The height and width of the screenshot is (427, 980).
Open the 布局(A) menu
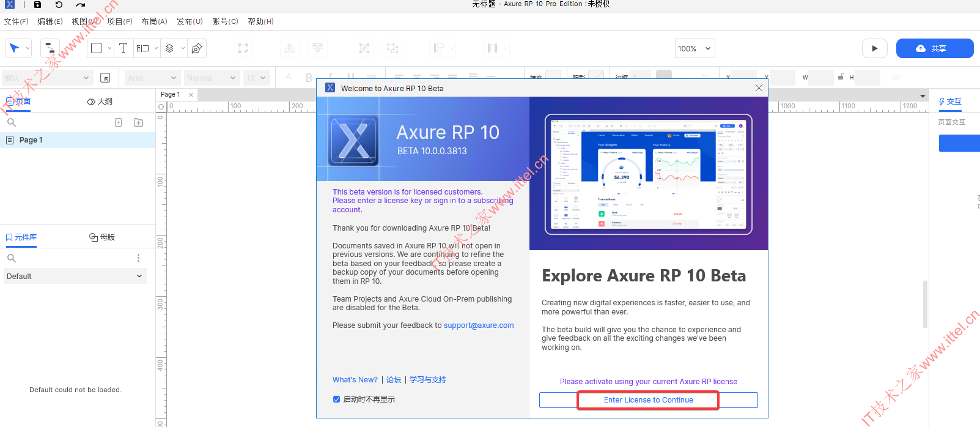155,21
